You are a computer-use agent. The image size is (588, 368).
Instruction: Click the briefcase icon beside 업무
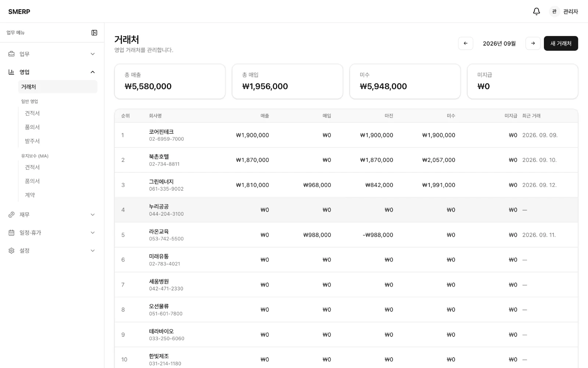point(11,54)
